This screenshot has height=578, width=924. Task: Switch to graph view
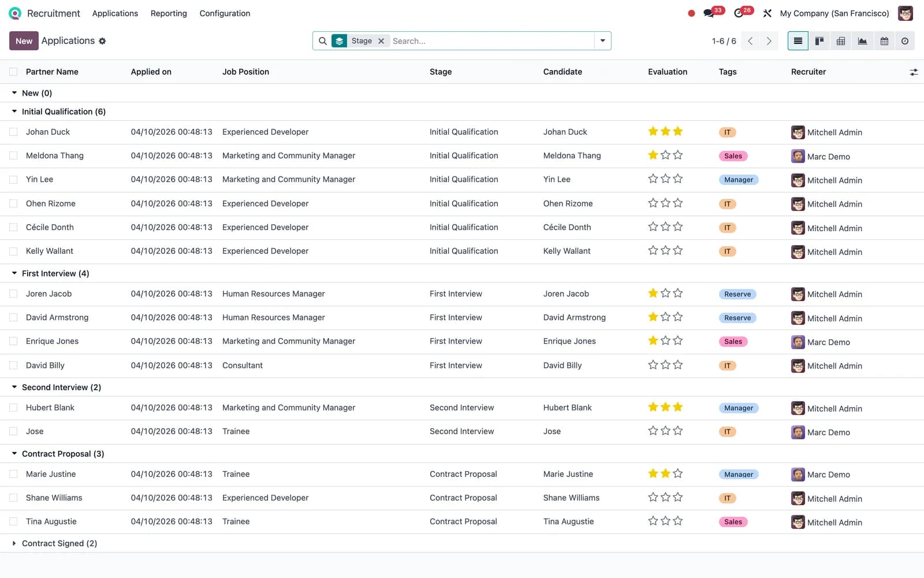point(862,41)
